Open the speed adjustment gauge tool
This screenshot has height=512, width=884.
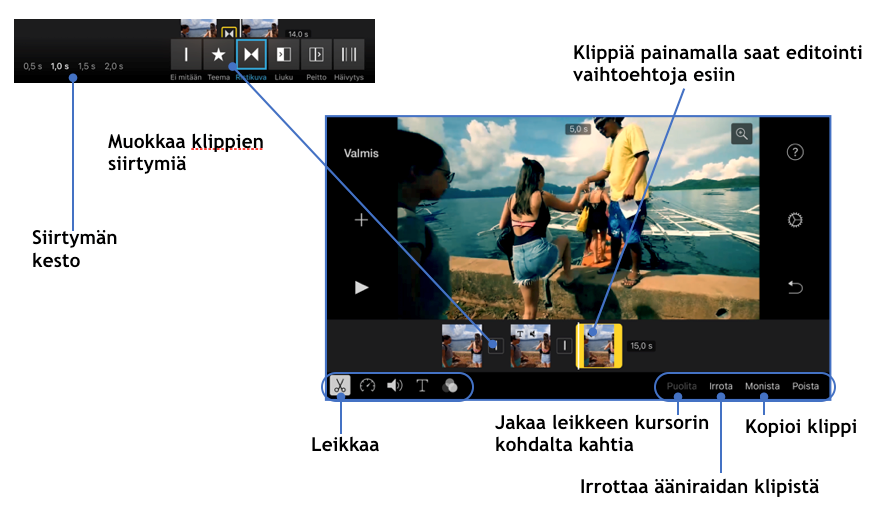(367, 386)
